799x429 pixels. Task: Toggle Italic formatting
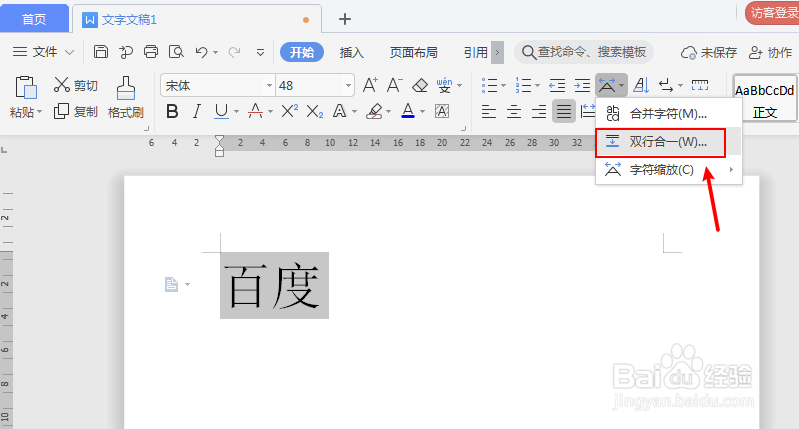[196, 111]
